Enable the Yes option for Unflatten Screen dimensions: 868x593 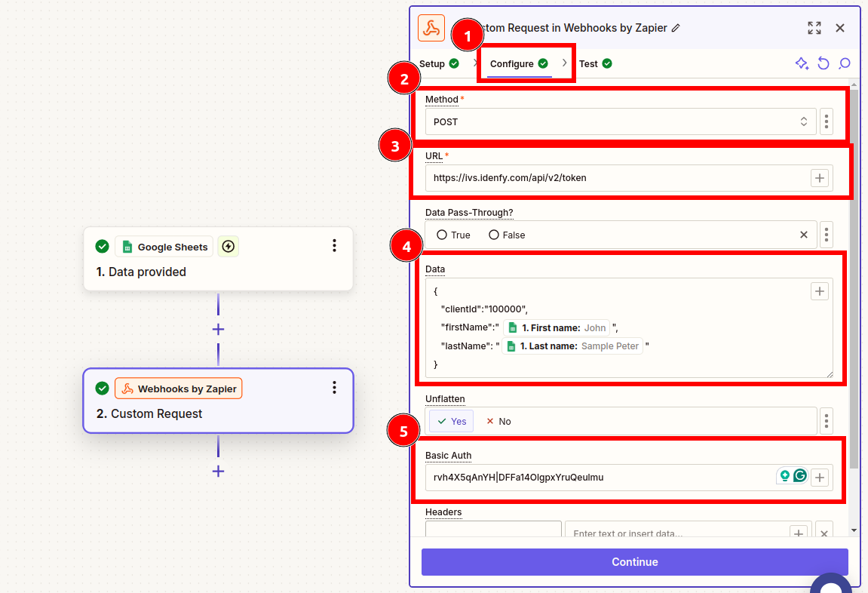[x=450, y=421]
